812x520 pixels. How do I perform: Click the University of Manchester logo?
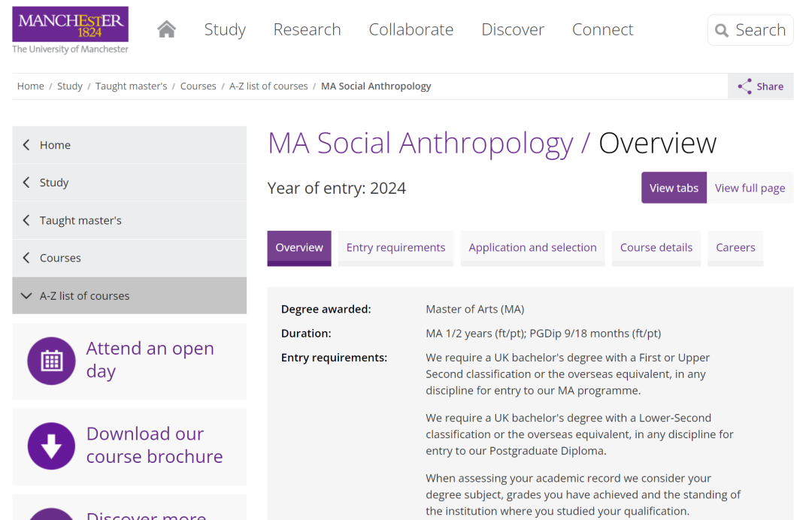(71, 30)
